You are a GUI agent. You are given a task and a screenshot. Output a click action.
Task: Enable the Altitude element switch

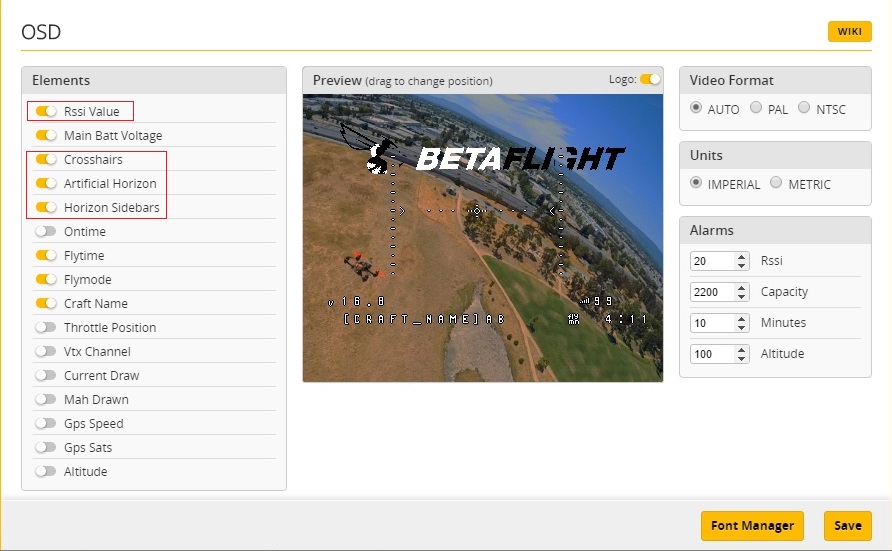46,471
